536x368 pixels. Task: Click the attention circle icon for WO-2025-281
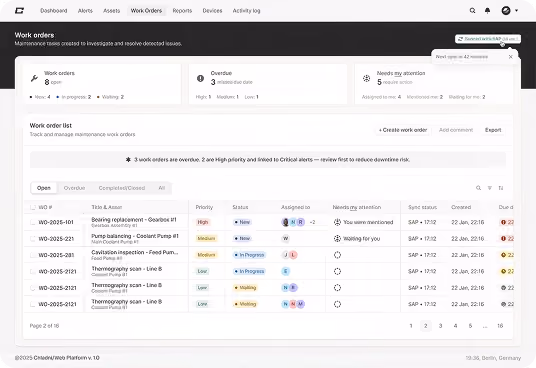tap(337, 255)
